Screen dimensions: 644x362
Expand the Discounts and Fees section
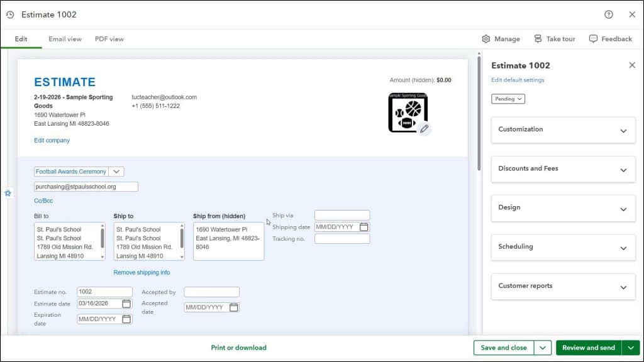pyautogui.click(x=563, y=169)
